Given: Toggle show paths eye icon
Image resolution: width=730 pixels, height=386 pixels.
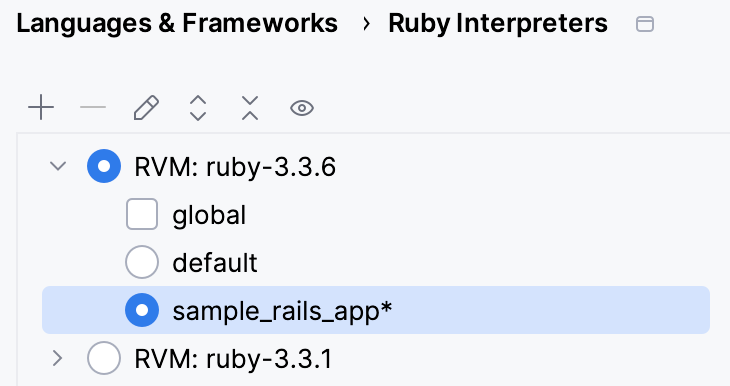Looking at the screenshot, I should (302, 108).
